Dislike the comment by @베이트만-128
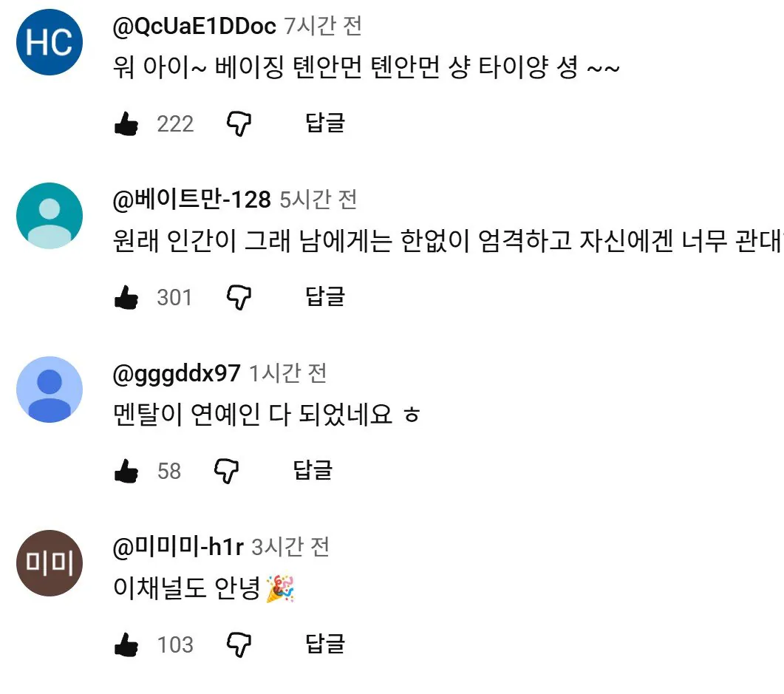This screenshot has height=694, width=784. (x=239, y=298)
